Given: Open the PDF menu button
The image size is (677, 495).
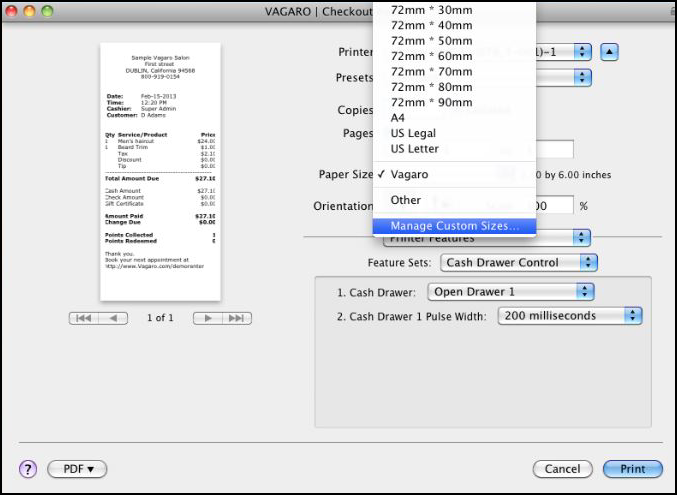Looking at the screenshot, I should click(x=77, y=469).
